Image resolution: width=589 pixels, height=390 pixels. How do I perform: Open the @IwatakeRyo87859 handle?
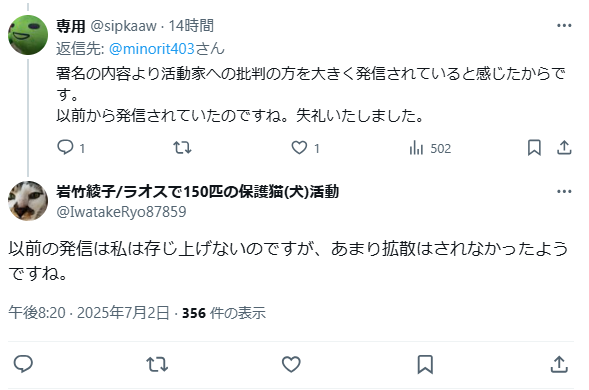121,212
